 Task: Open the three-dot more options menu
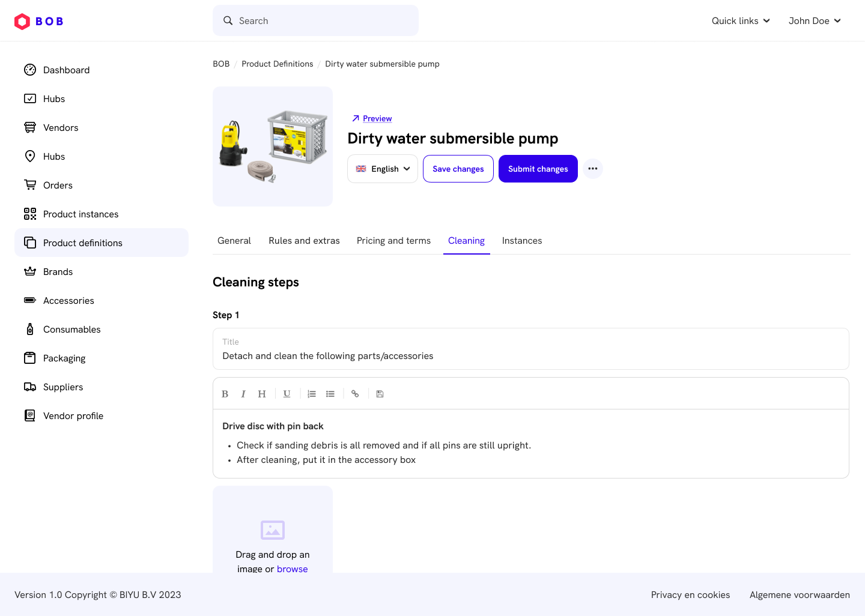coord(593,169)
